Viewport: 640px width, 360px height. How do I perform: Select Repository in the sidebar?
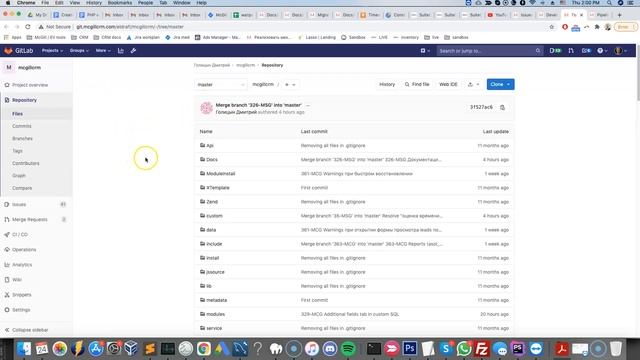coord(24,100)
